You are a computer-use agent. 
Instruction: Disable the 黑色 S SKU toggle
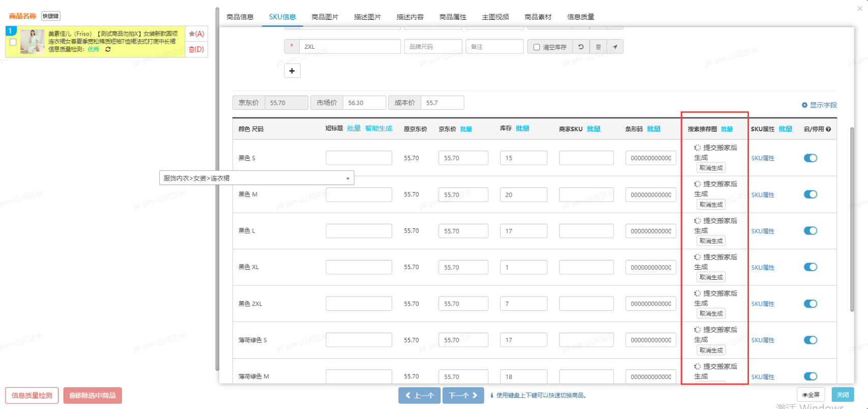click(811, 158)
